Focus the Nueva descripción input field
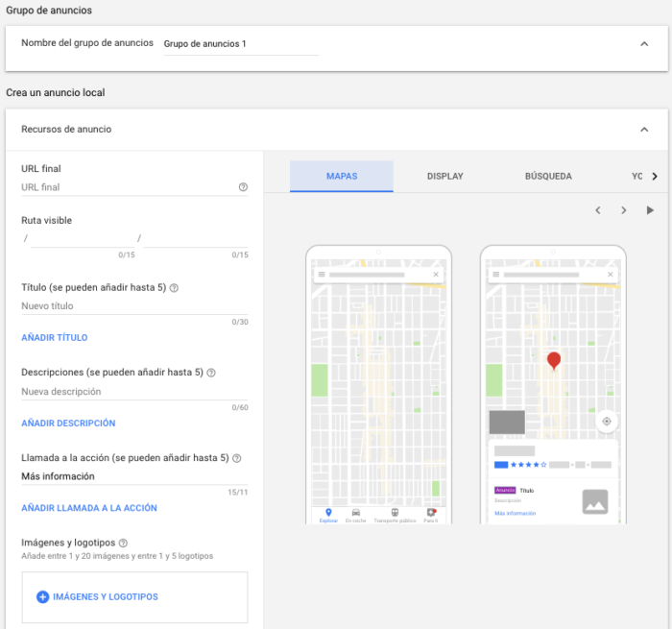 pos(125,392)
